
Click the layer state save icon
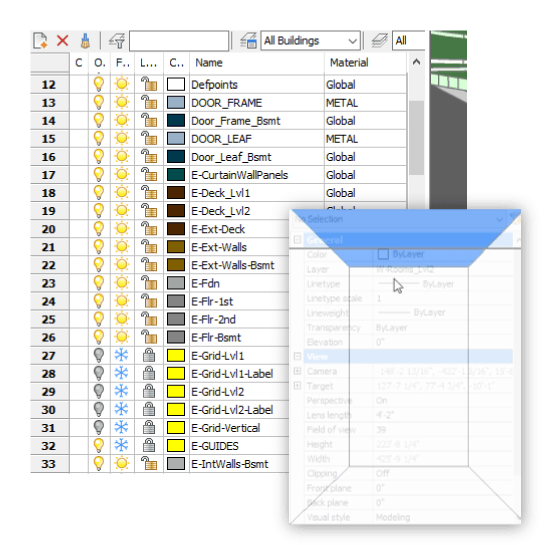tap(249, 41)
